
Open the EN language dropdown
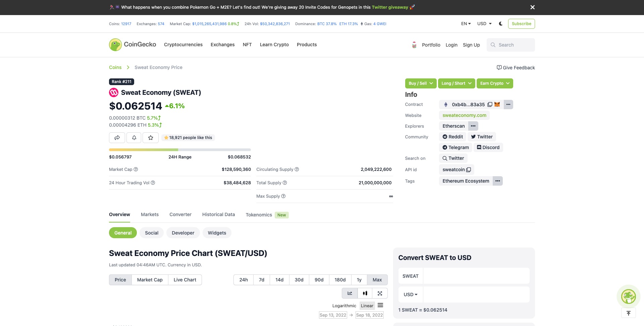coord(466,23)
